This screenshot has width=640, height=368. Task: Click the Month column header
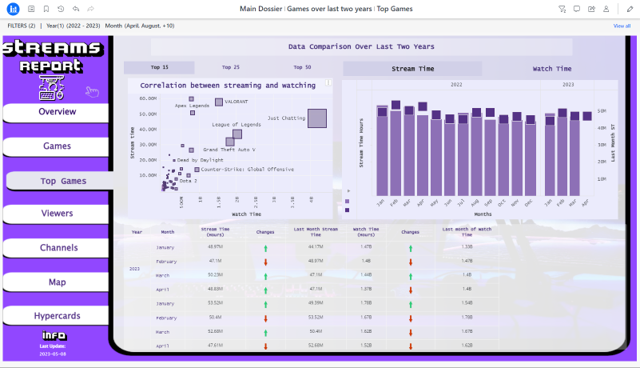pos(167,232)
